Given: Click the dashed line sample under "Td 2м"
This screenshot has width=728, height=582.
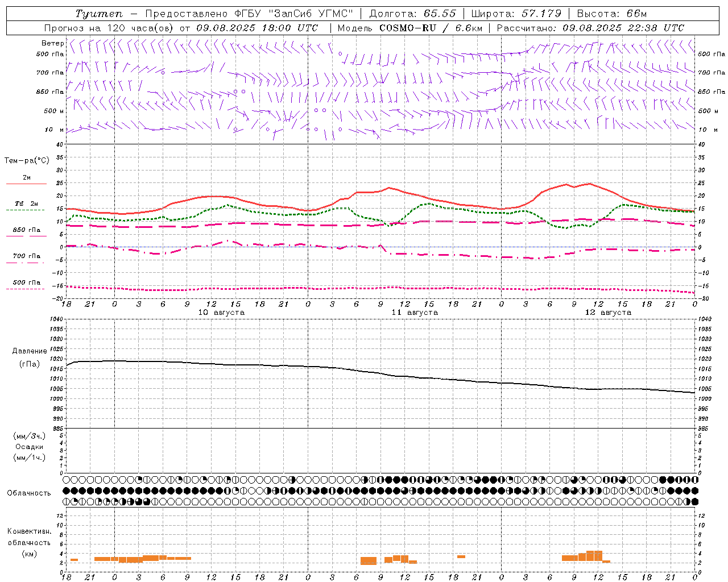Looking at the screenshot, I should (26, 210).
